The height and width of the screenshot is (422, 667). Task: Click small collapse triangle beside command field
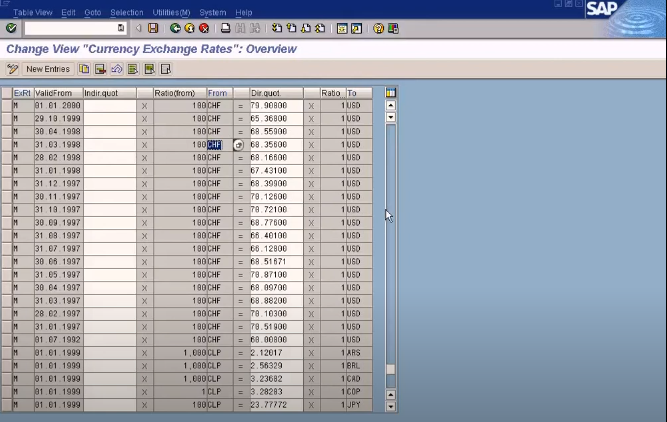tap(138, 28)
